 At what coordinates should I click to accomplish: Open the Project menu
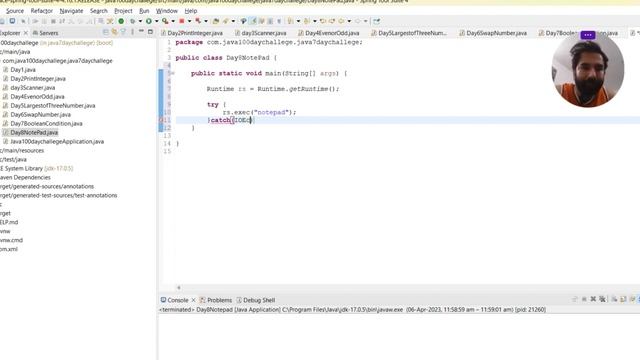tap(123, 11)
